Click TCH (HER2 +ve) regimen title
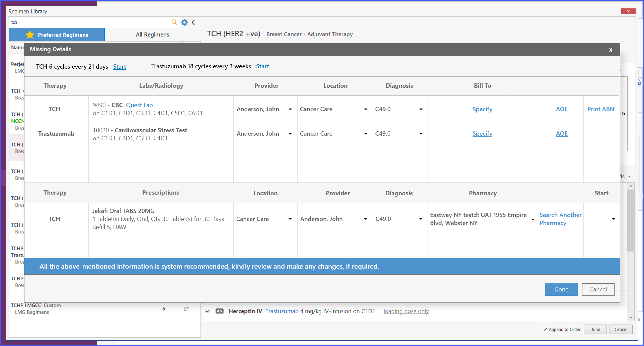 point(234,34)
